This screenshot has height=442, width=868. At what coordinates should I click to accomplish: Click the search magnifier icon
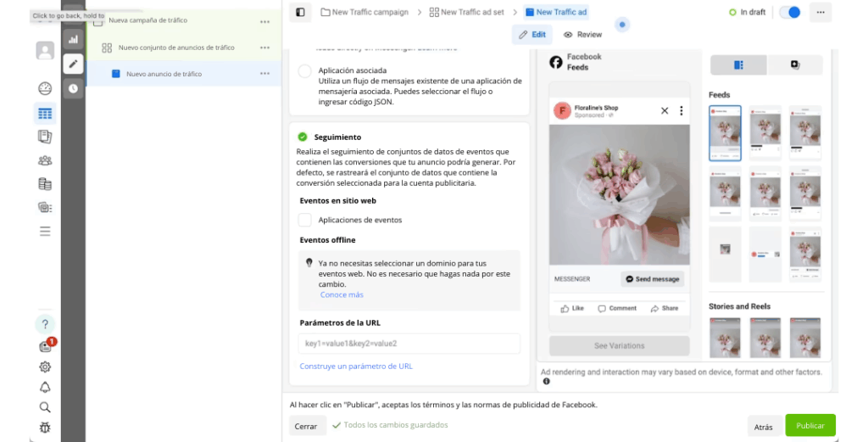(45, 407)
